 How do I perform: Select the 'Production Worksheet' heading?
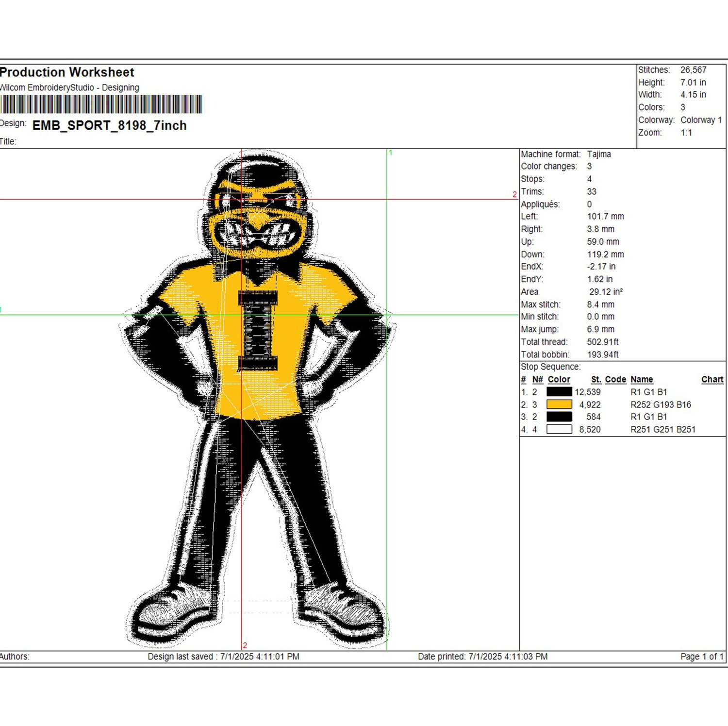point(67,72)
